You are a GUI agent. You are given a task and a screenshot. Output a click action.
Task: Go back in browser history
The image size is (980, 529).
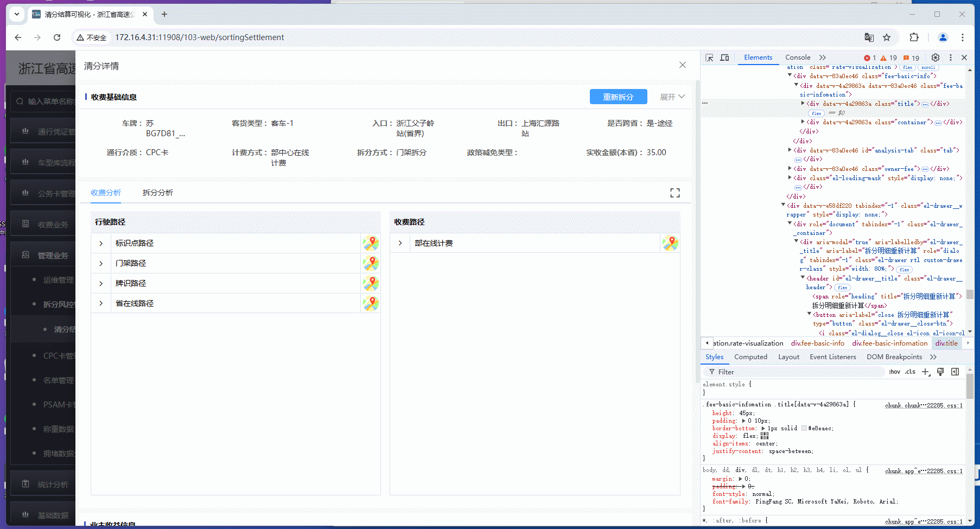[18, 37]
